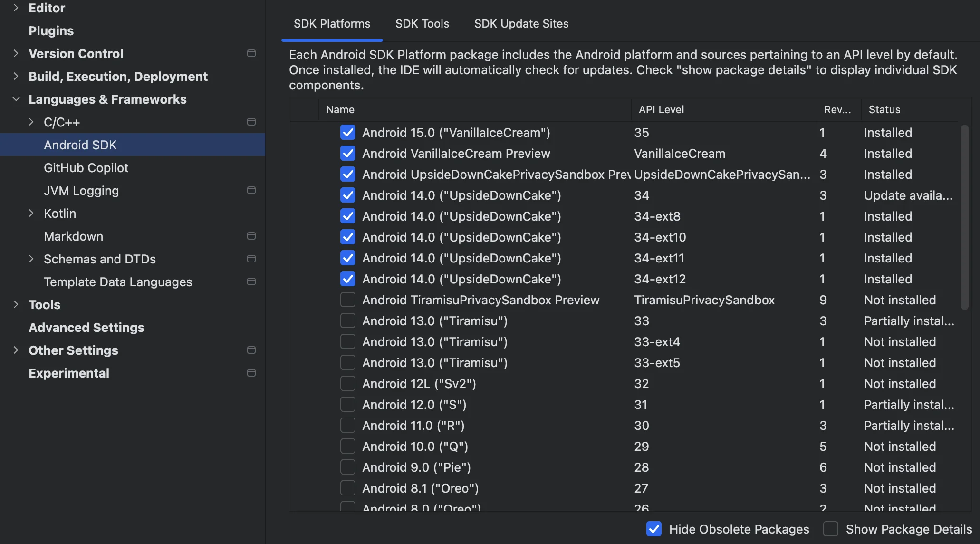Collapse the Languages & Frameworks section
980x544 pixels.
click(16, 99)
